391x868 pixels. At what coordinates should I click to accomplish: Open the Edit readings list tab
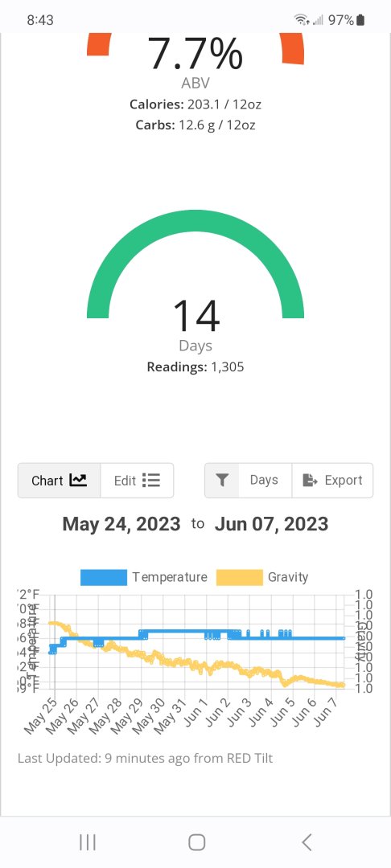(137, 481)
